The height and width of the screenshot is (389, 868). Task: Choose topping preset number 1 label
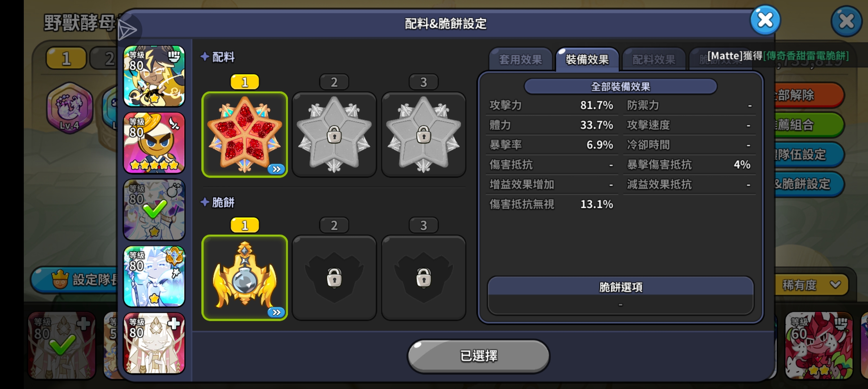click(245, 82)
